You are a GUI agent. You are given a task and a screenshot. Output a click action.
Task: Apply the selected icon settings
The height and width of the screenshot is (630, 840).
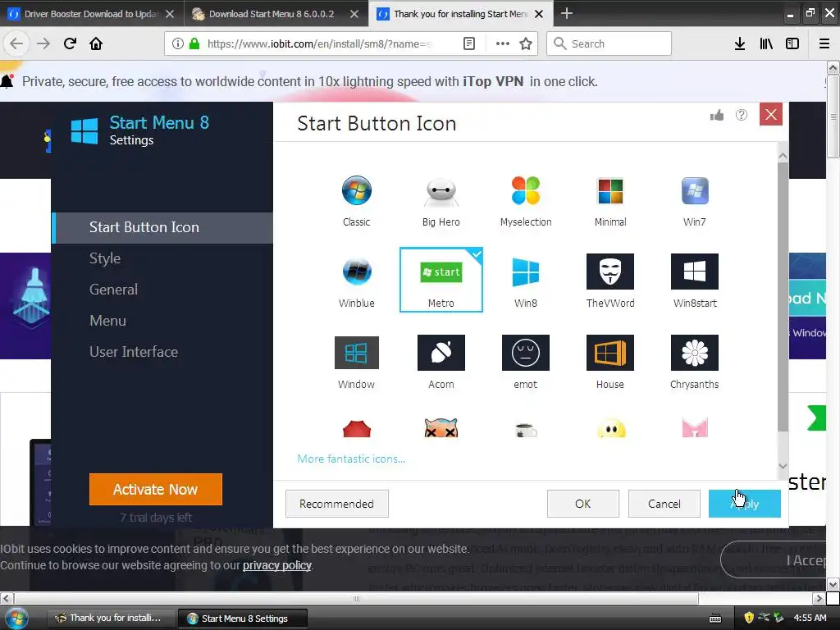[745, 504]
